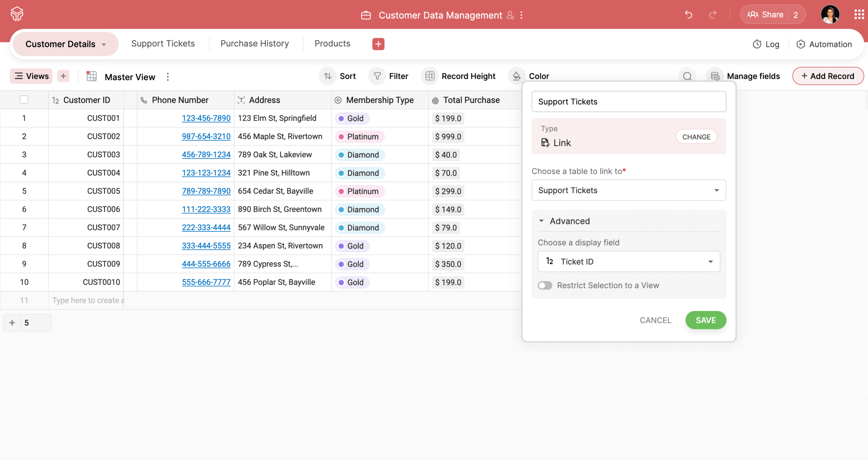Click the Gold tag on CUST001 row
This screenshot has height=460, width=868.
point(352,118)
